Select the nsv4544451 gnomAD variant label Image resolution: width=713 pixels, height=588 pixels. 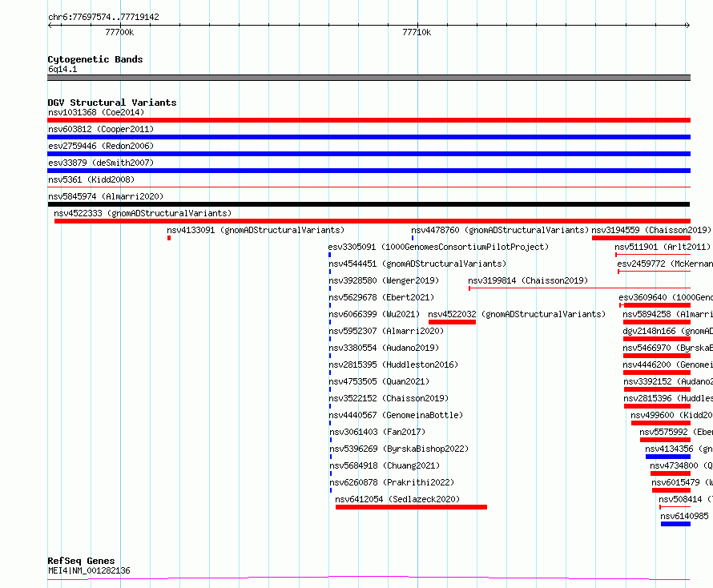(417, 264)
